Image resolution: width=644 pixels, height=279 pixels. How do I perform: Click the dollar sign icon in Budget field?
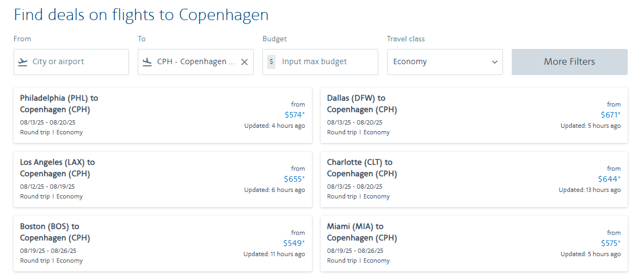pyautogui.click(x=271, y=62)
